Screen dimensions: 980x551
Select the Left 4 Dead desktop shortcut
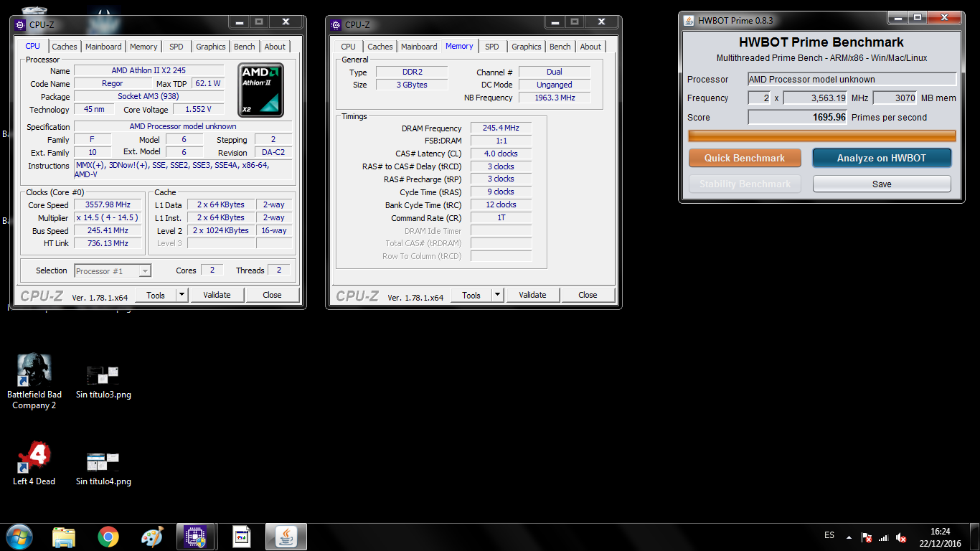(x=34, y=464)
